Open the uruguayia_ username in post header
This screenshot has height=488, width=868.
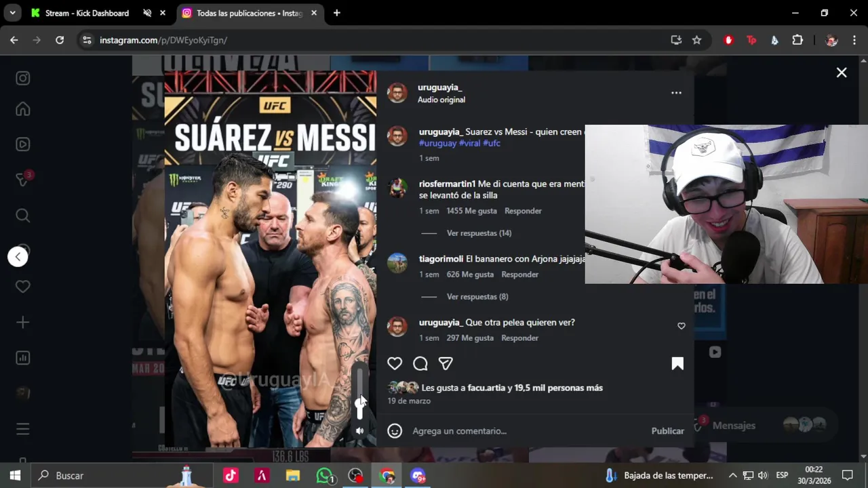click(439, 87)
